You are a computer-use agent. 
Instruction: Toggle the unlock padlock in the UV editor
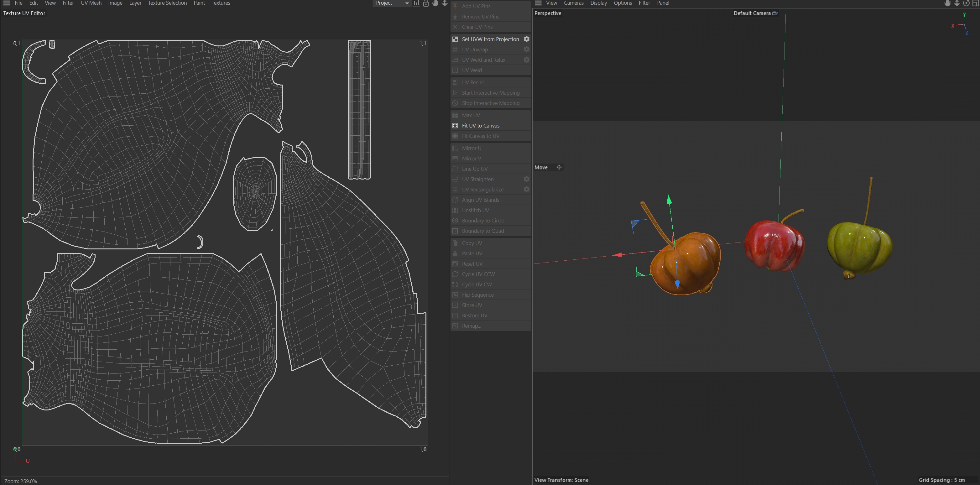(x=426, y=3)
